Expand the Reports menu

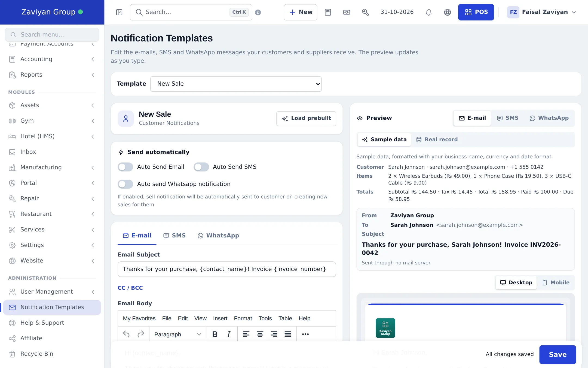point(52,75)
